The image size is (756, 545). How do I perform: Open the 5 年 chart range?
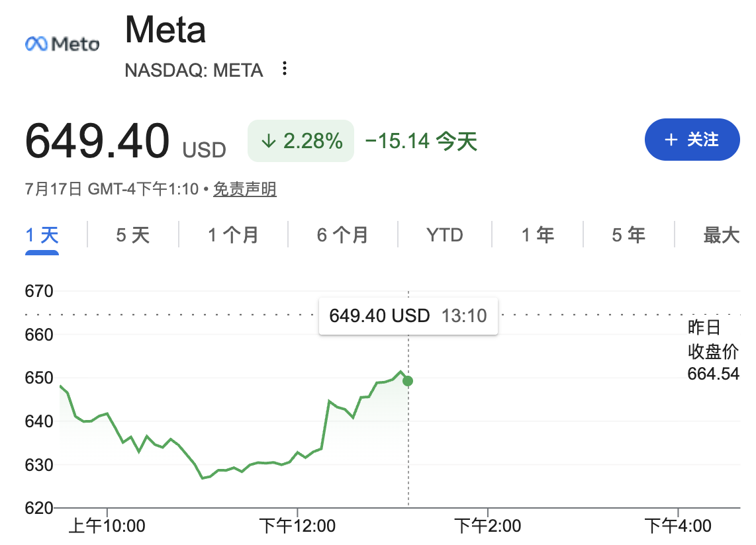click(x=629, y=235)
